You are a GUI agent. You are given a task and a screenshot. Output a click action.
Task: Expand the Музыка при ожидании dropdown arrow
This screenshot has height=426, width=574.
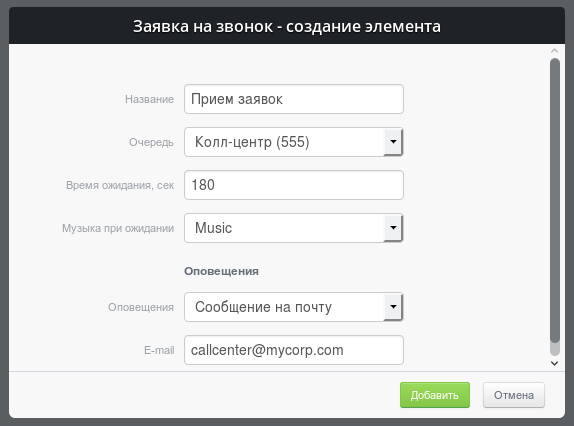(393, 228)
